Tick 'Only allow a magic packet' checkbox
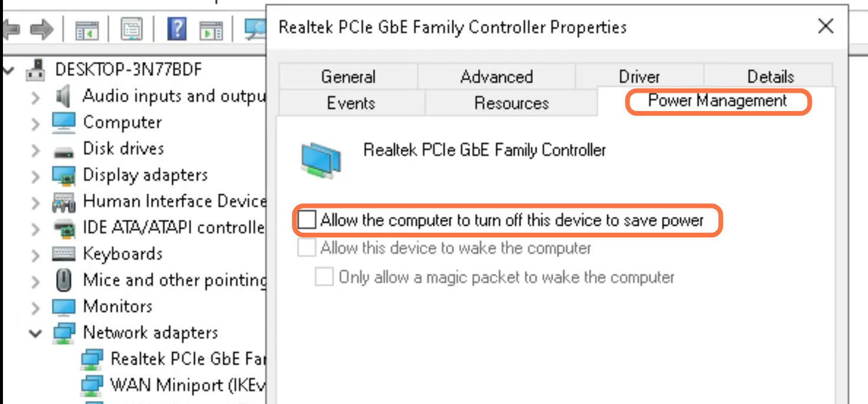The height and width of the screenshot is (404, 868). point(325,276)
